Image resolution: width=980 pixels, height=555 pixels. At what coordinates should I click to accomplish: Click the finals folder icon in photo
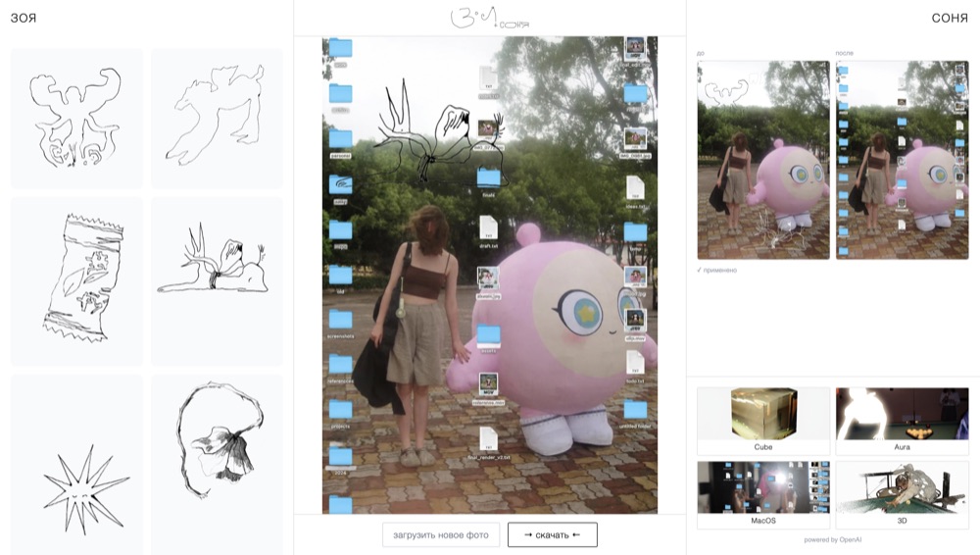click(x=489, y=178)
